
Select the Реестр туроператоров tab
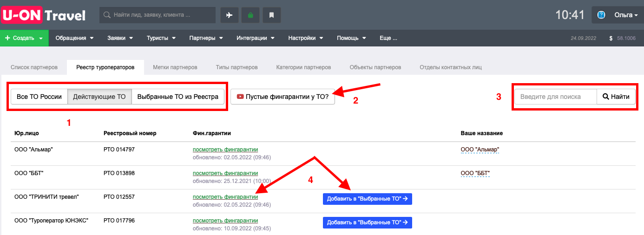(105, 67)
